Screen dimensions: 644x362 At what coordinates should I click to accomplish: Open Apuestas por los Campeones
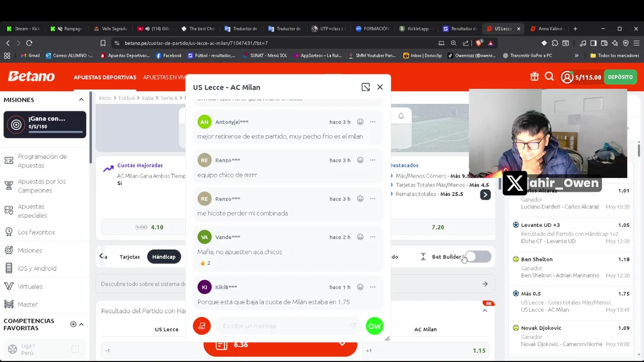(42, 186)
